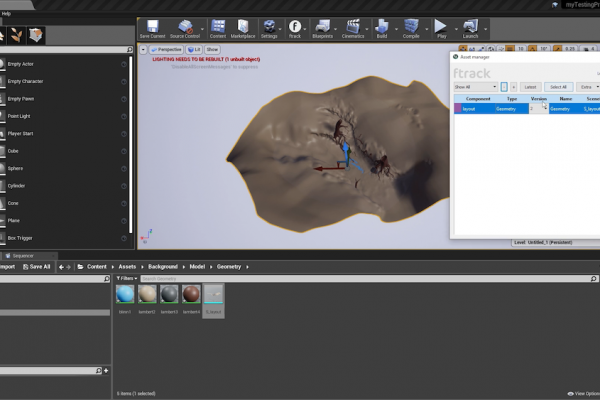Open the Blueprints toolbar icon

322,29
